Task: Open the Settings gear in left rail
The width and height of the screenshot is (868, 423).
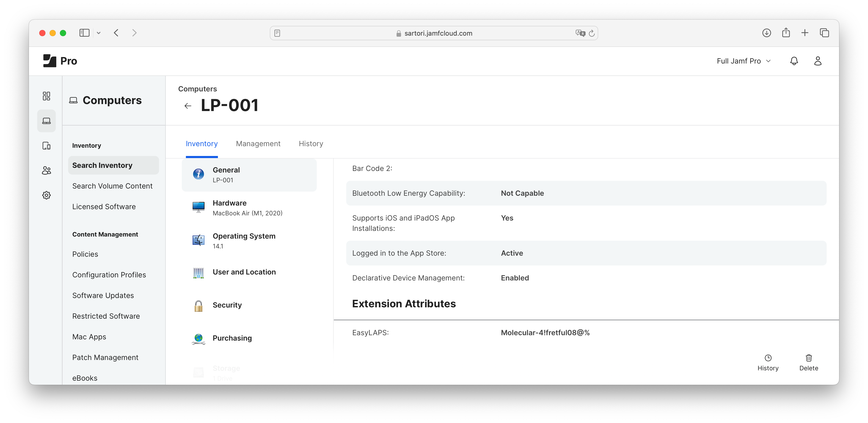Action: coord(46,195)
